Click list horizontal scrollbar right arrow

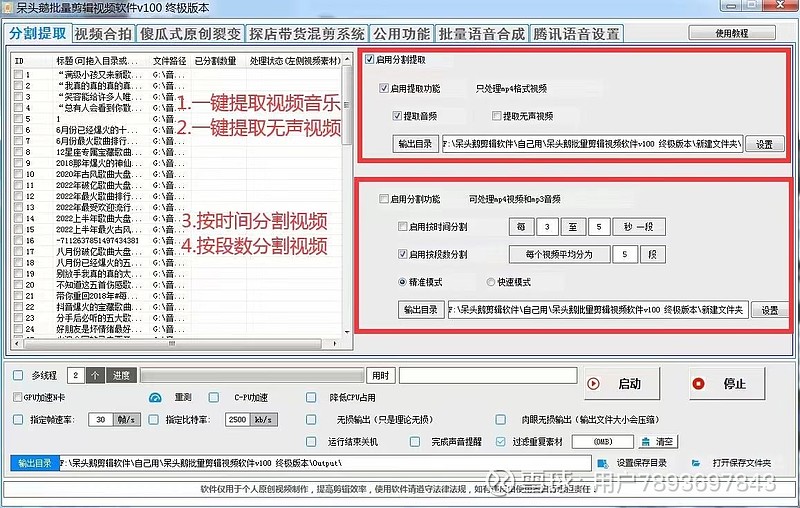(x=335, y=344)
